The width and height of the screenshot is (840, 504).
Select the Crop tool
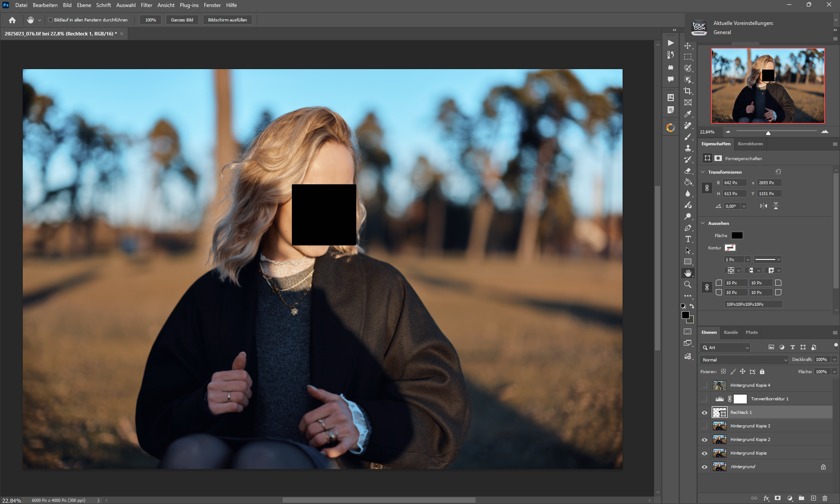pos(688,91)
